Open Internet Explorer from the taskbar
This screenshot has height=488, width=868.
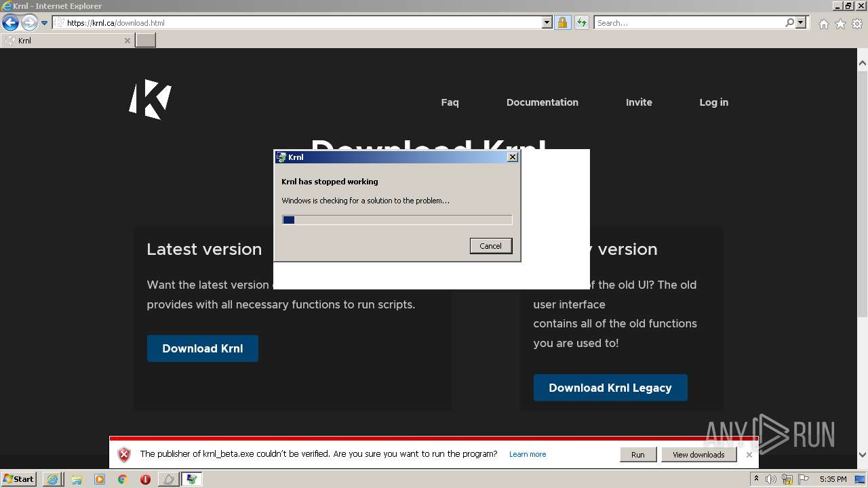(53, 479)
